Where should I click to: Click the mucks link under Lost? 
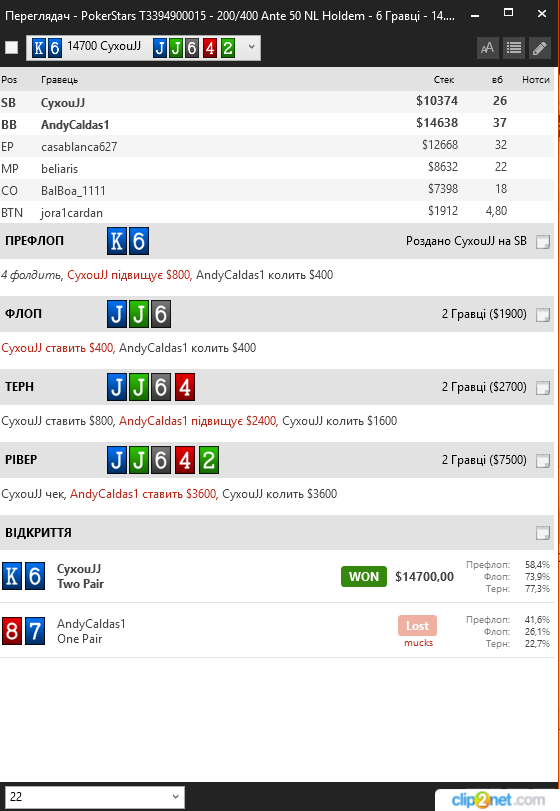coord(418,643)
